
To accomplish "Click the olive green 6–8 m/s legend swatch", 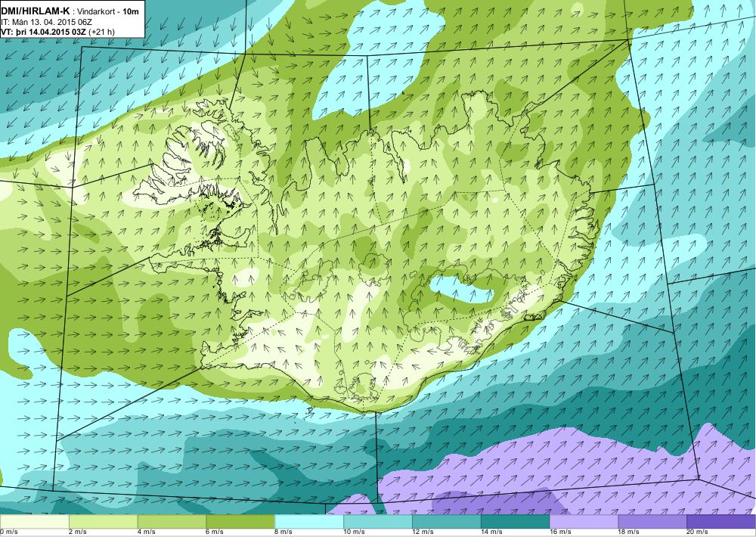I will [240, 521].
